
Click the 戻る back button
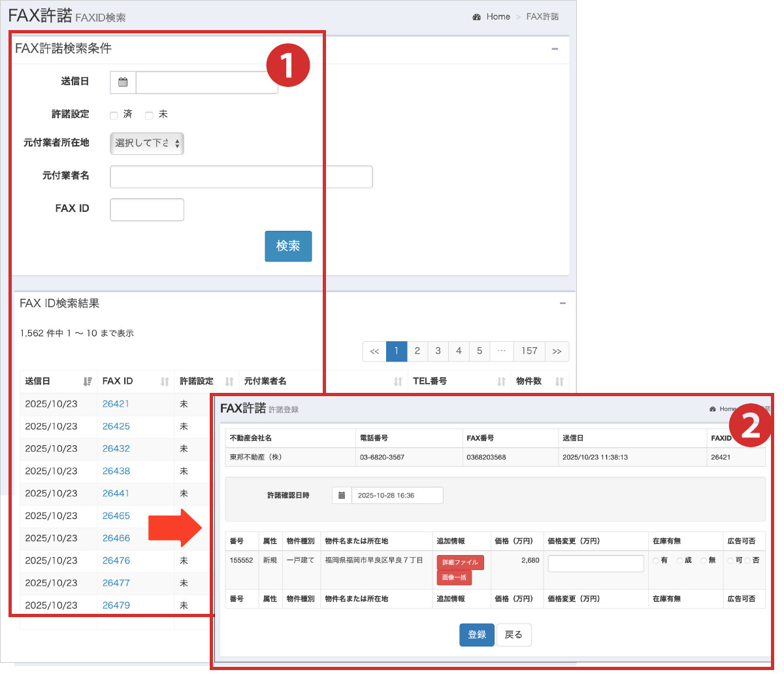[514, 635]
